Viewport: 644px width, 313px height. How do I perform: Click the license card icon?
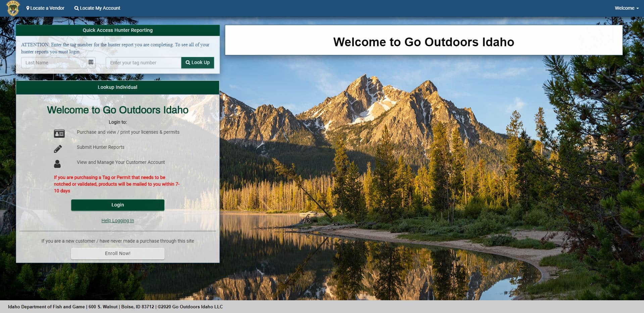(x=59, y=134)
